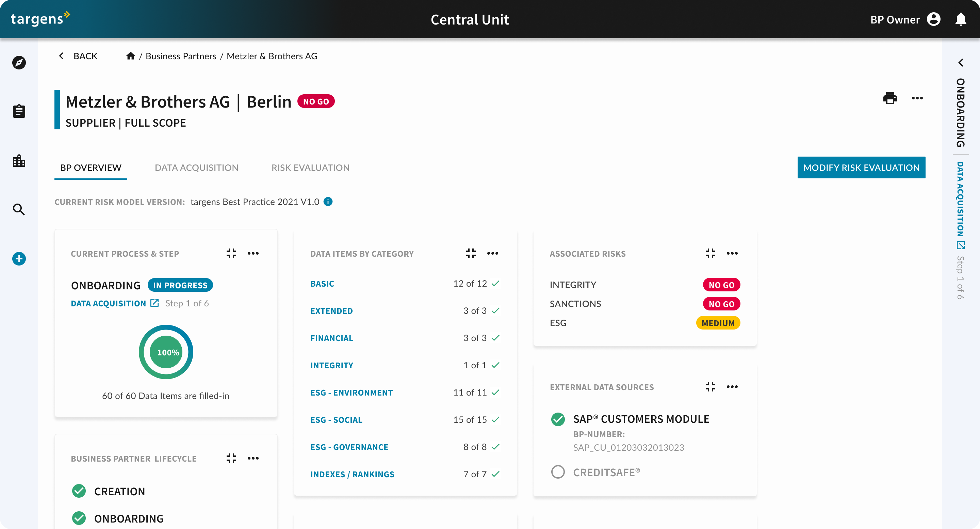Switch to Risk Evaluation tab

(310, 168)
